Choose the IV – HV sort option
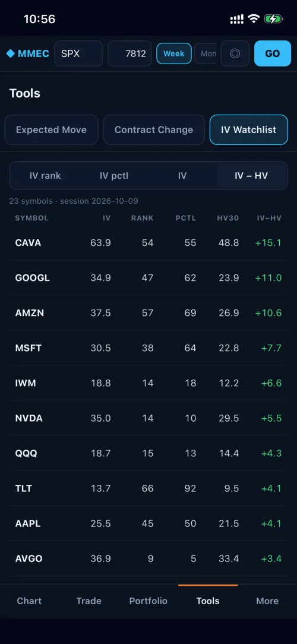Image resolution: width=297 pixels, height=644 pixels. 251,176
